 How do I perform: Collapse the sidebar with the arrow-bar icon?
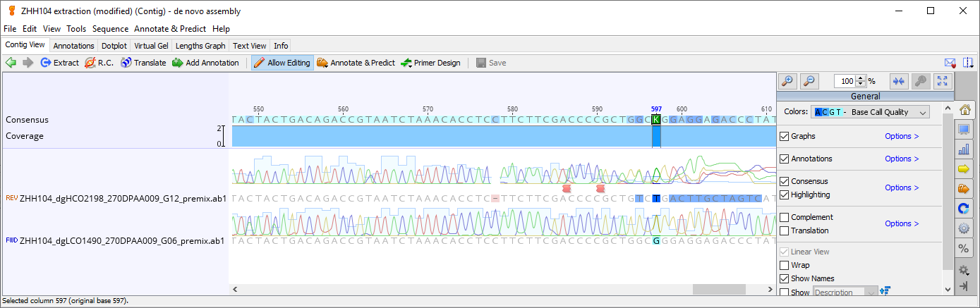[964, 285]
